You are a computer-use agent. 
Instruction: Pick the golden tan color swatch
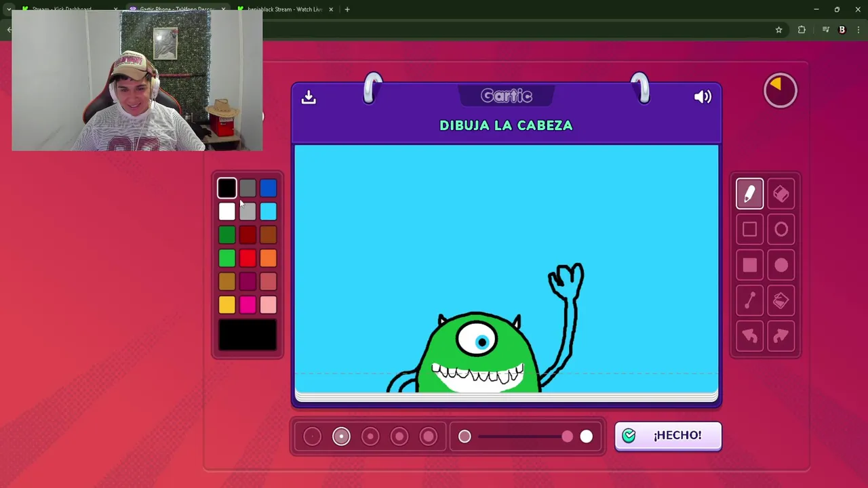tap(227, 281)
